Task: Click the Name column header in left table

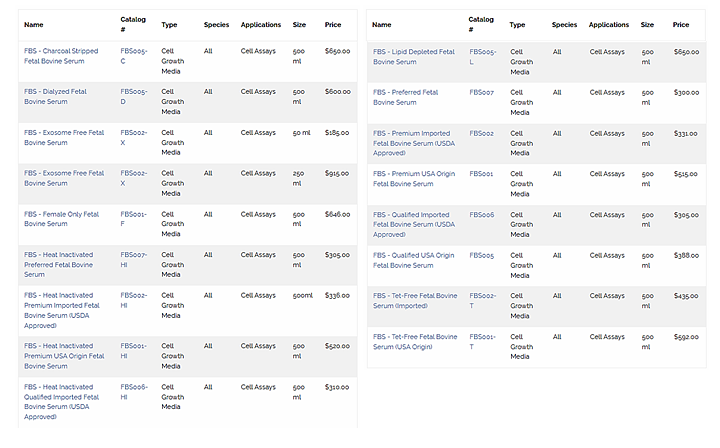Action: click(x=34, y=25)
